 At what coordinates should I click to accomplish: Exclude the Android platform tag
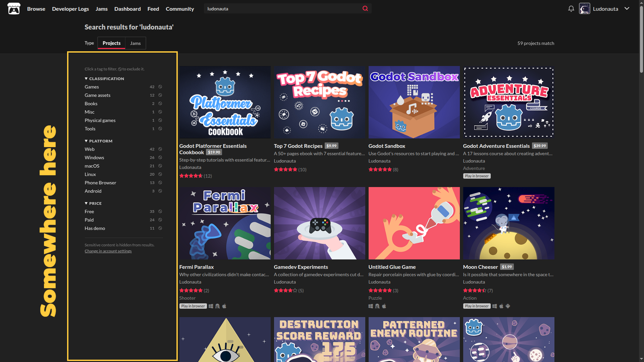click(x=160, y=191)
